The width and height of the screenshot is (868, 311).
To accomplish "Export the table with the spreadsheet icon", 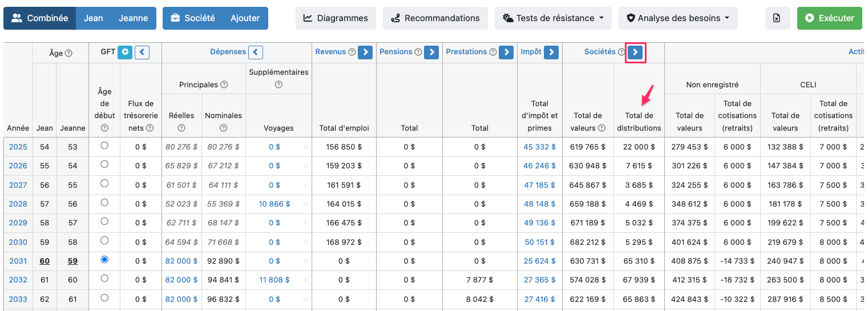I will click(777, 18).
